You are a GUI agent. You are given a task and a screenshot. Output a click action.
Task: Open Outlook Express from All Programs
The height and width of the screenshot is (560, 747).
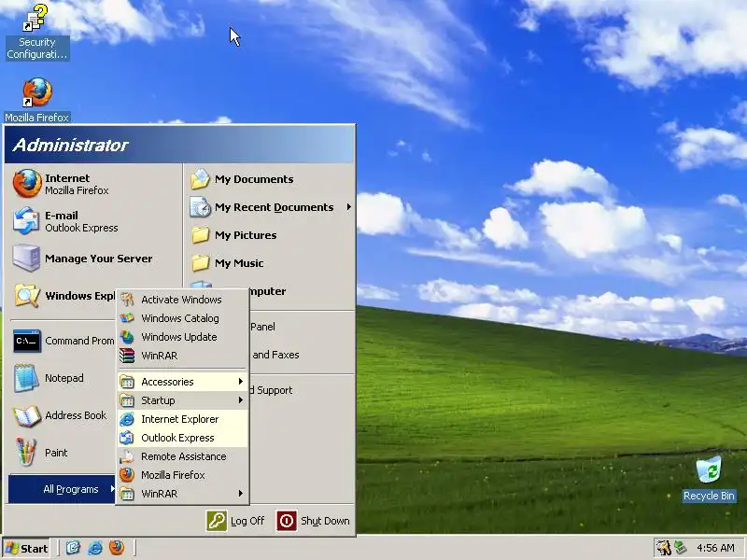click(x=182, y=438)
